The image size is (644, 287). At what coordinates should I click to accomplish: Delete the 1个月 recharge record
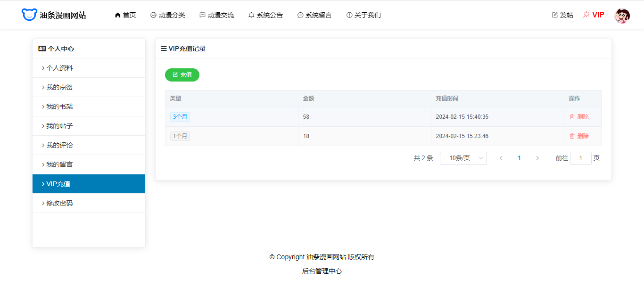pyautogui.click(x=579, y=136)
